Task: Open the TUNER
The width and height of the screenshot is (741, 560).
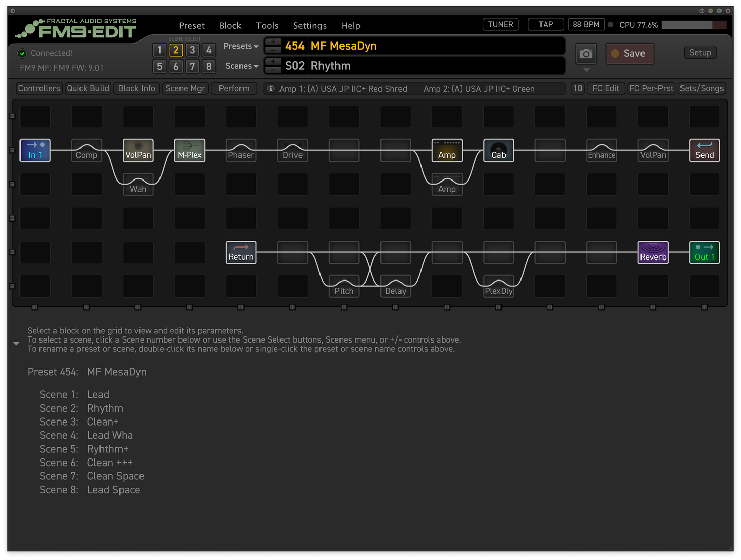Action: 500,25
